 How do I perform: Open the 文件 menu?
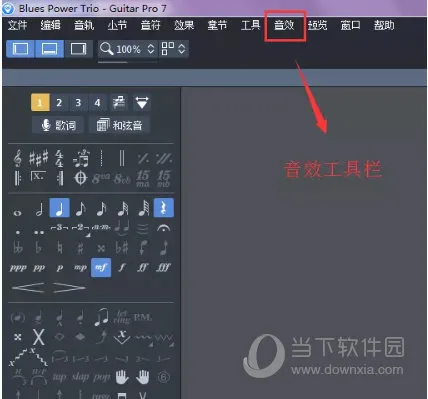17,25
